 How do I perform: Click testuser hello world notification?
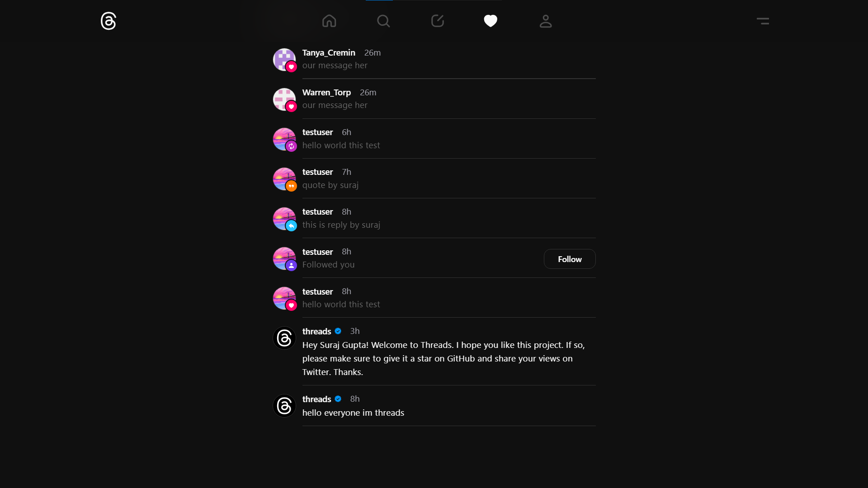click(x=434, y=138)
